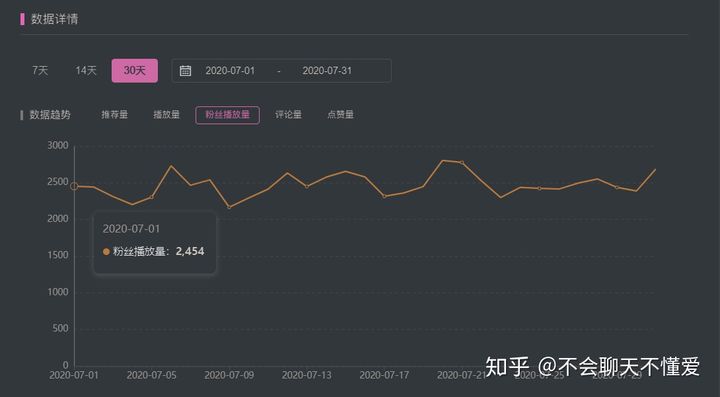This screenshot has width=720, height=397.
Task: Switch to the 推荐量 tab
Action: 114,115
